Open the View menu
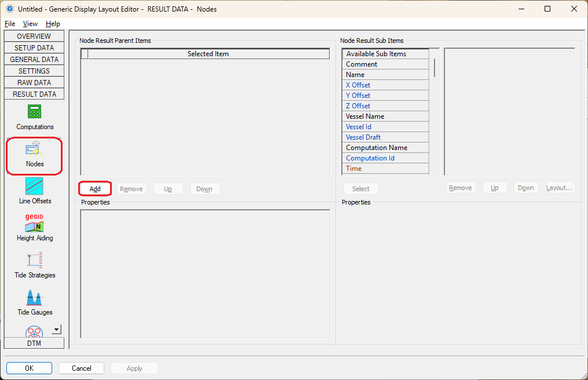Image resolution: width=588 pixels, height=380 pixels. tap(30, 24)
